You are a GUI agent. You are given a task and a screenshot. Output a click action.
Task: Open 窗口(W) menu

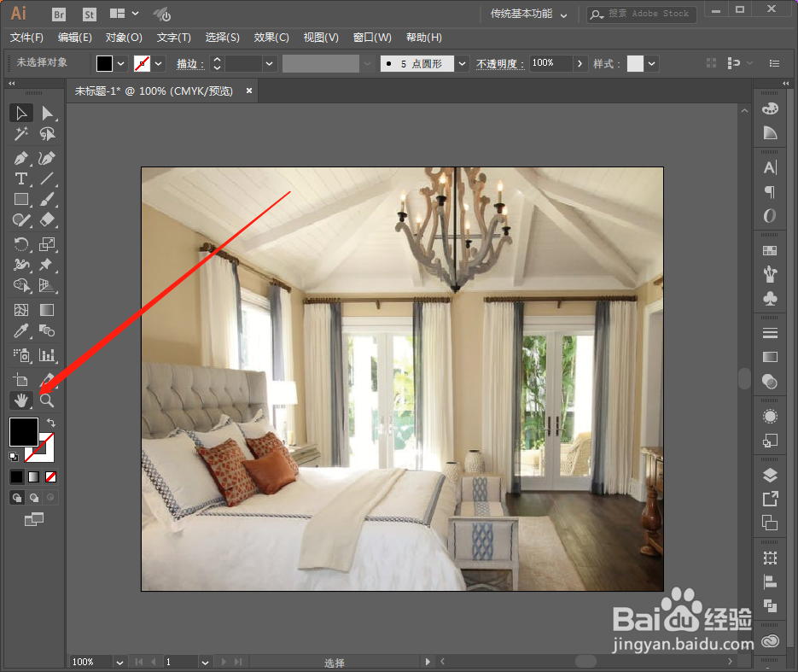(372, 38)
